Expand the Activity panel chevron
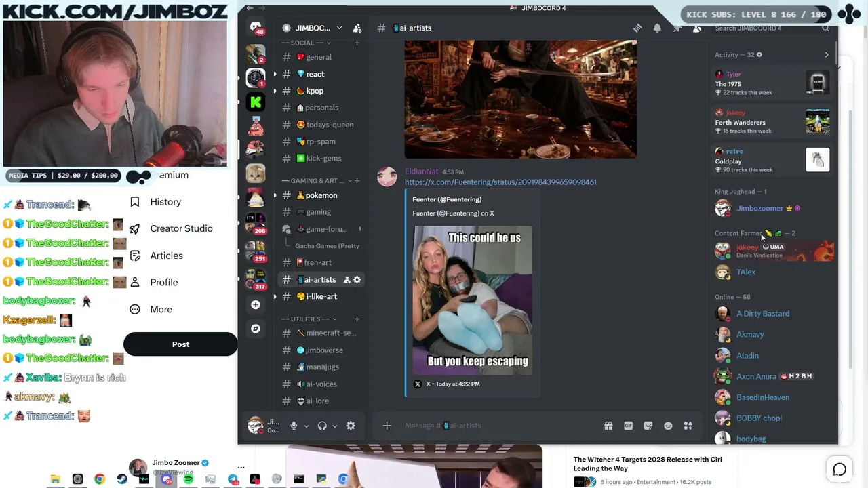Screen dimensions: 868x488 tap(826, 55)
